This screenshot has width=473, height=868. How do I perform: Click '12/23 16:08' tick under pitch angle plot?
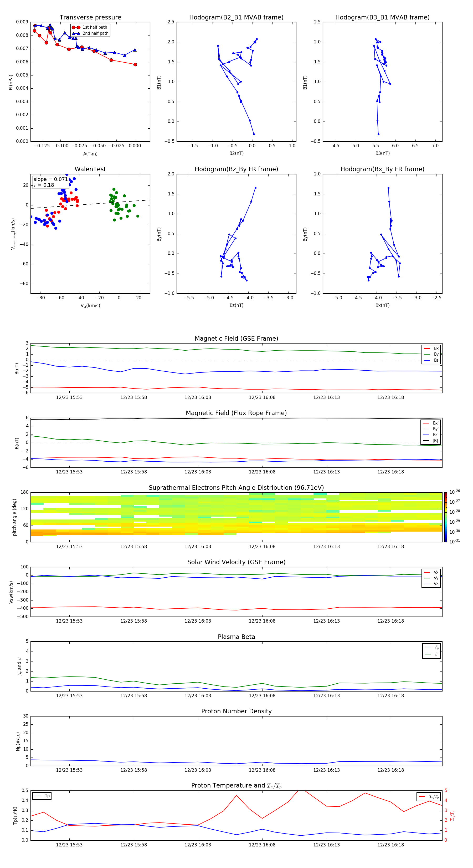(x=262, y=547)
